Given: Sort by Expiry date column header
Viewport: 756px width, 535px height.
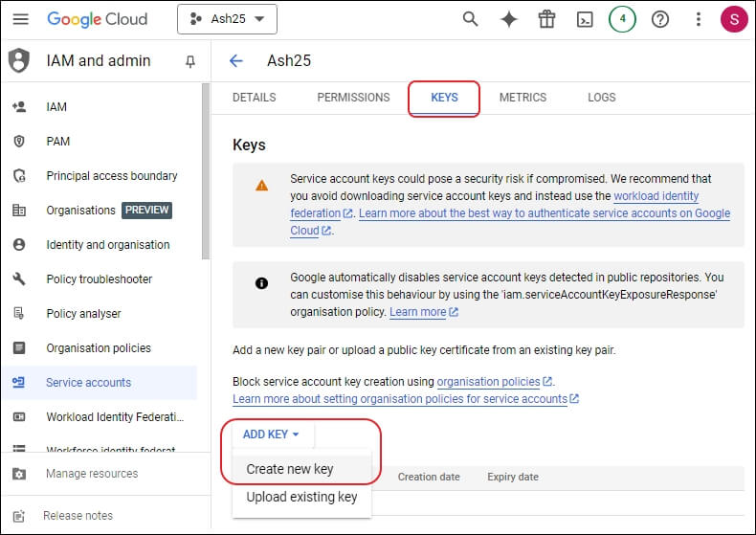Looking at the screenshot, I should coord(513,477).
